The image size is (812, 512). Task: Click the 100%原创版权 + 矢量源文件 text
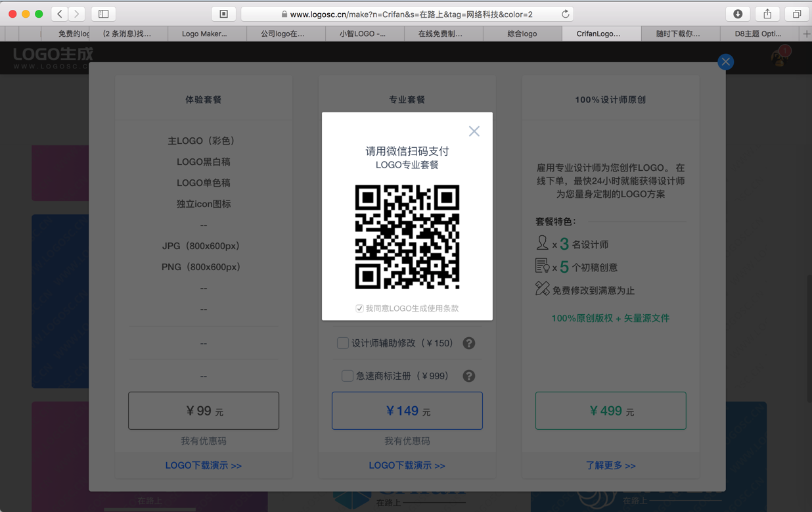click(610, 318)
